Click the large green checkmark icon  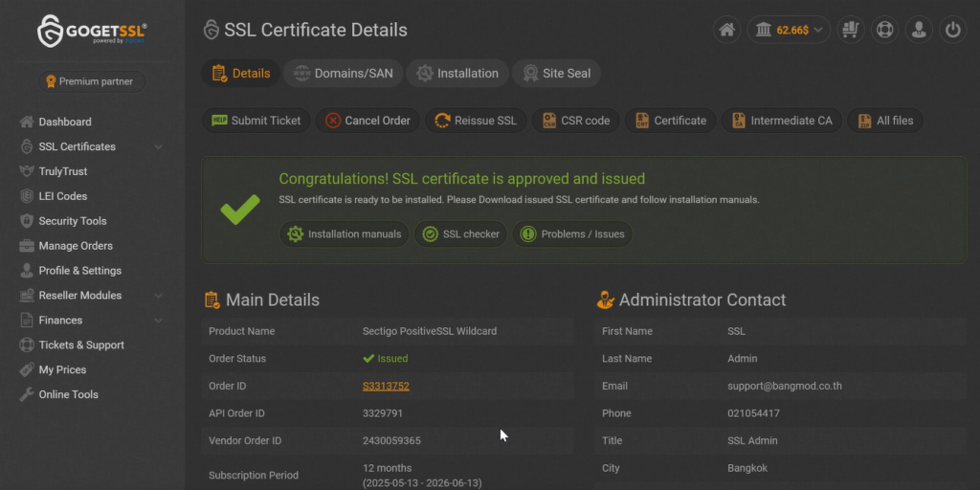[240, 210]
